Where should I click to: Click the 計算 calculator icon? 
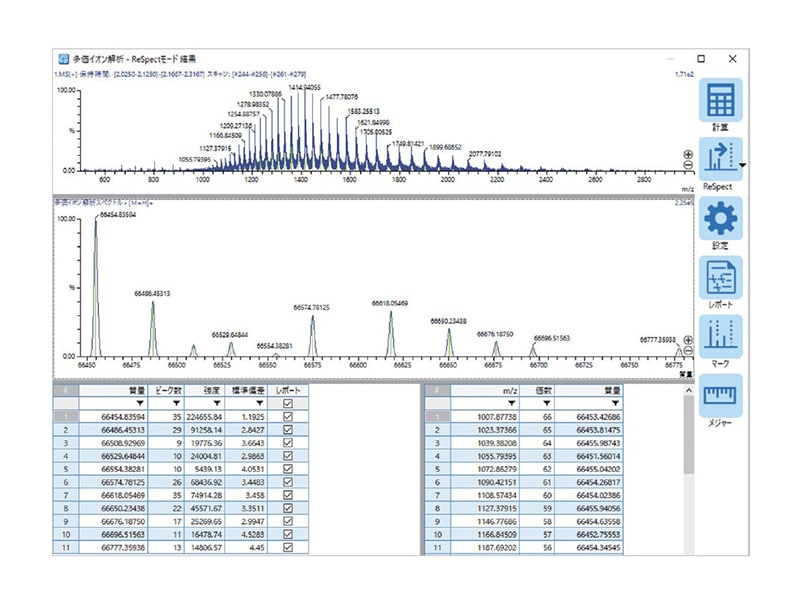pyautogui.click(x=720, y=101)
